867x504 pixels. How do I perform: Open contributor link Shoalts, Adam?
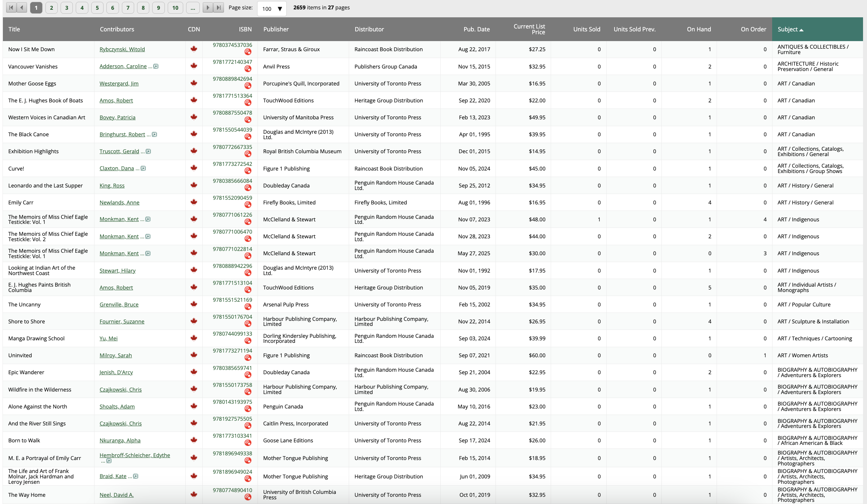click(117, 407)
